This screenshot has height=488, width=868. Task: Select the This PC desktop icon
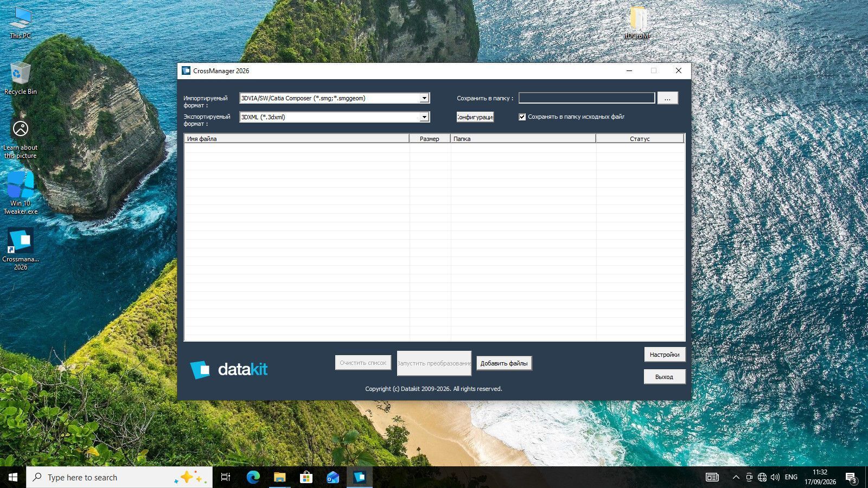pos(21,23)
